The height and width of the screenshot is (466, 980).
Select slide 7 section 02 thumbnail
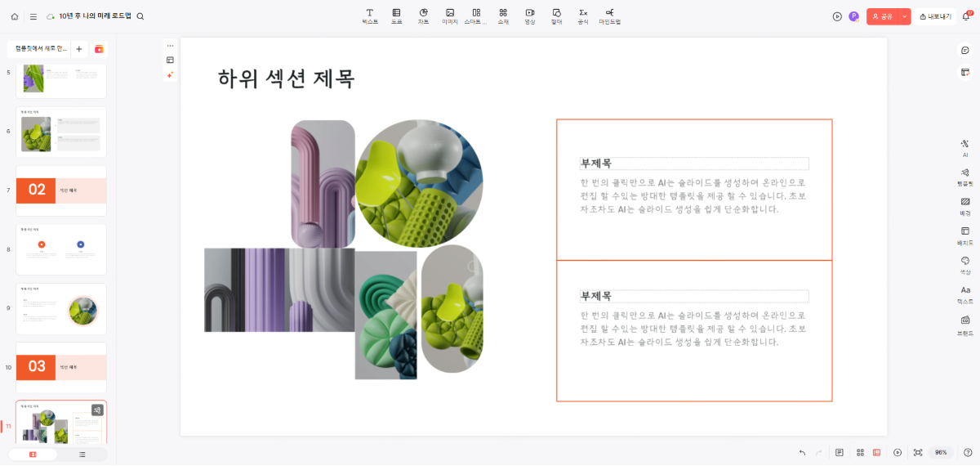point(61,190)
